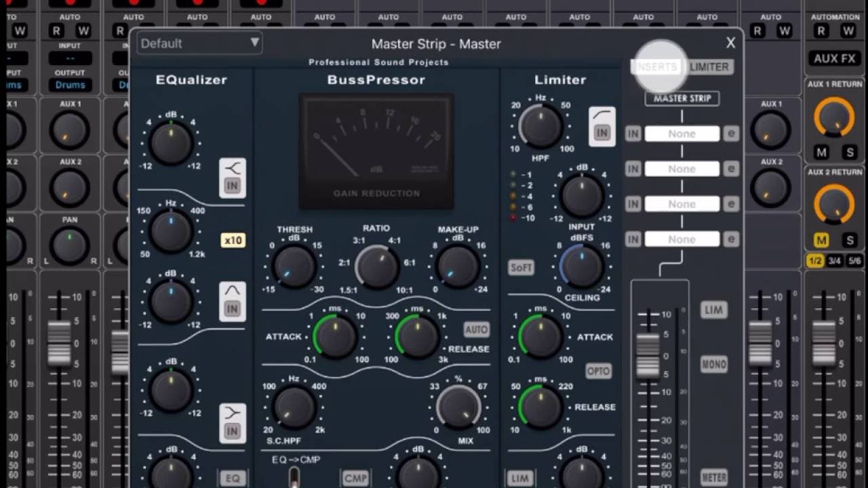The height and width of the screenshot is (488, 868).
Task: Click the AUX 1 RETURN knob
Action: (x=835, y=117)
